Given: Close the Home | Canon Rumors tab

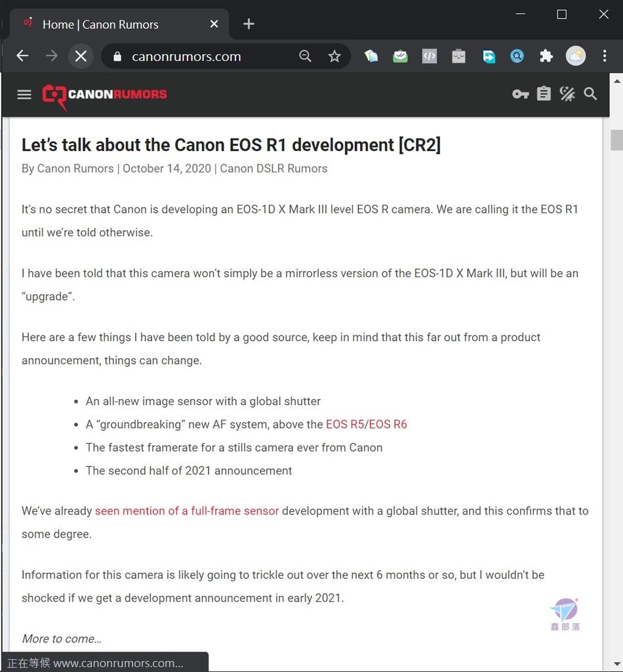Looking at the screenshot, I should coord(214,24).
